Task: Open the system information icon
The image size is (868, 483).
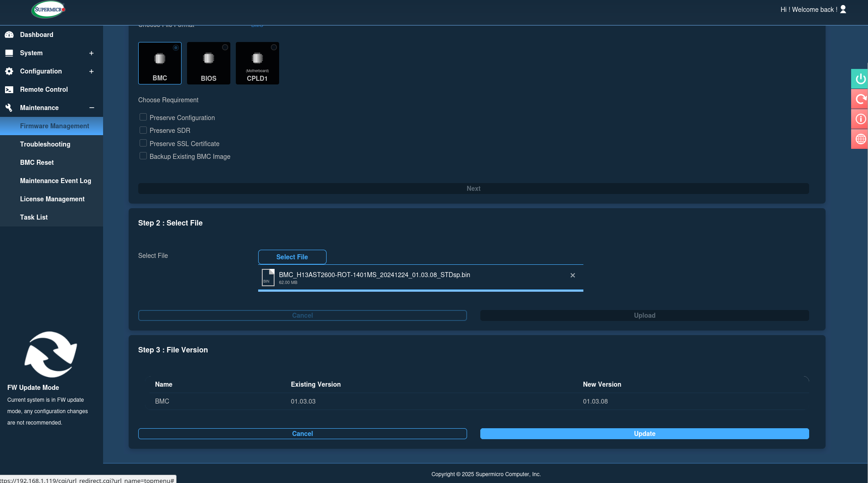Action: (x=860, y=119)
